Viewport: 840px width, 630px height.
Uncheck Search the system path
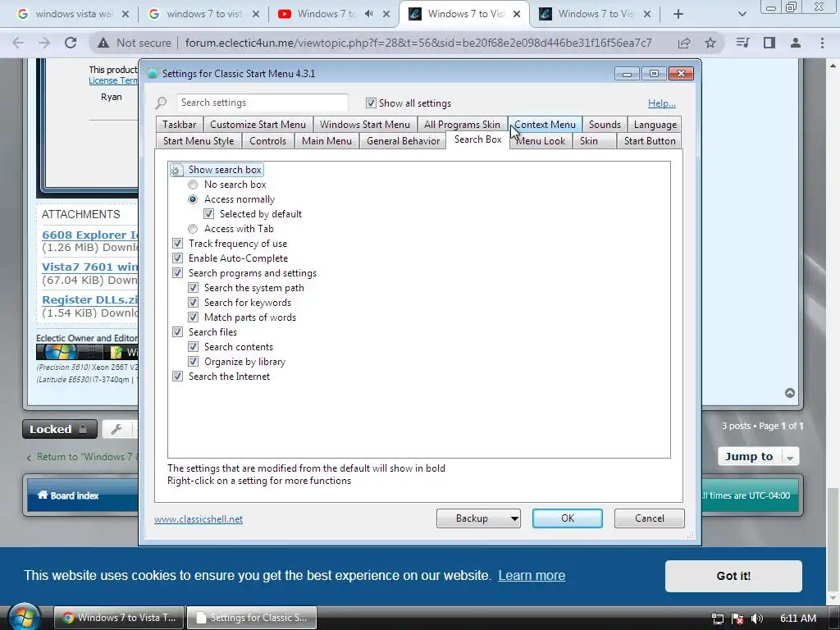coord(194,288)
